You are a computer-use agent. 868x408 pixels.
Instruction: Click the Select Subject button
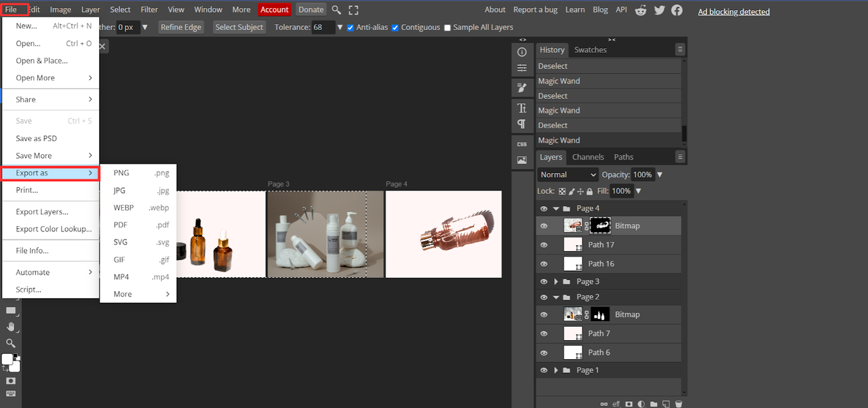pos(239,27)
